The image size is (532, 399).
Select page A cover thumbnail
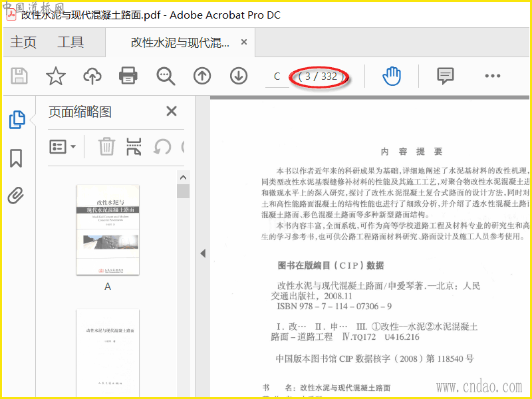pos(108,229)
